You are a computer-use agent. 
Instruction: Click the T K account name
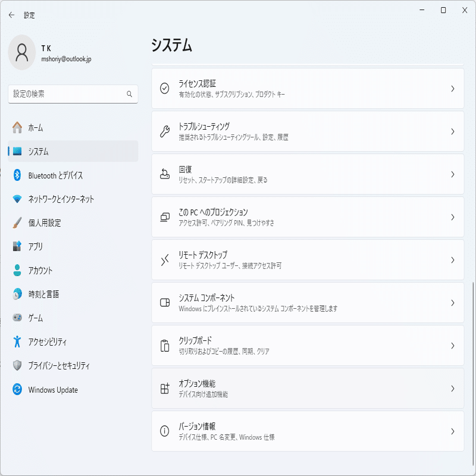(x=46, y=48)
